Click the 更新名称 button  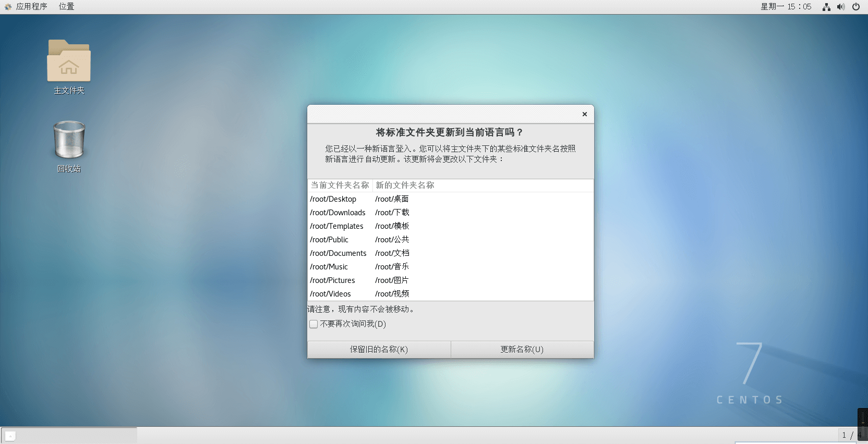[522, 350]
